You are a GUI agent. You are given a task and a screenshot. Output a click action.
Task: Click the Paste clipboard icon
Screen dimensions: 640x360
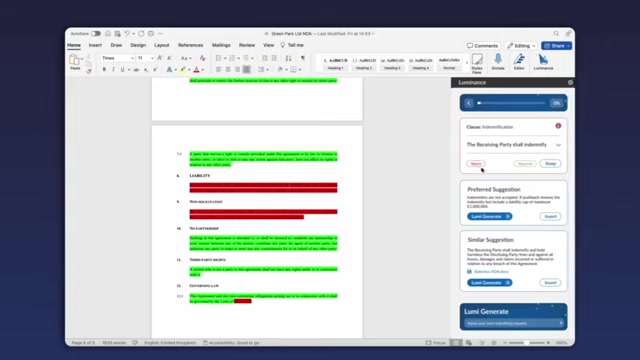point(75,62)
